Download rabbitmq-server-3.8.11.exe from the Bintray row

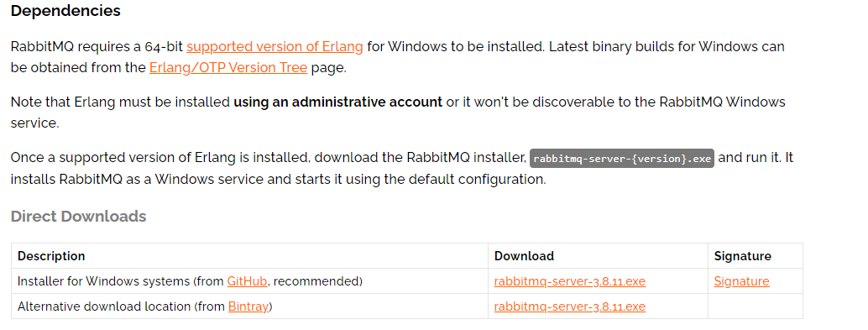pyautogui.click(x=570, y=306)
